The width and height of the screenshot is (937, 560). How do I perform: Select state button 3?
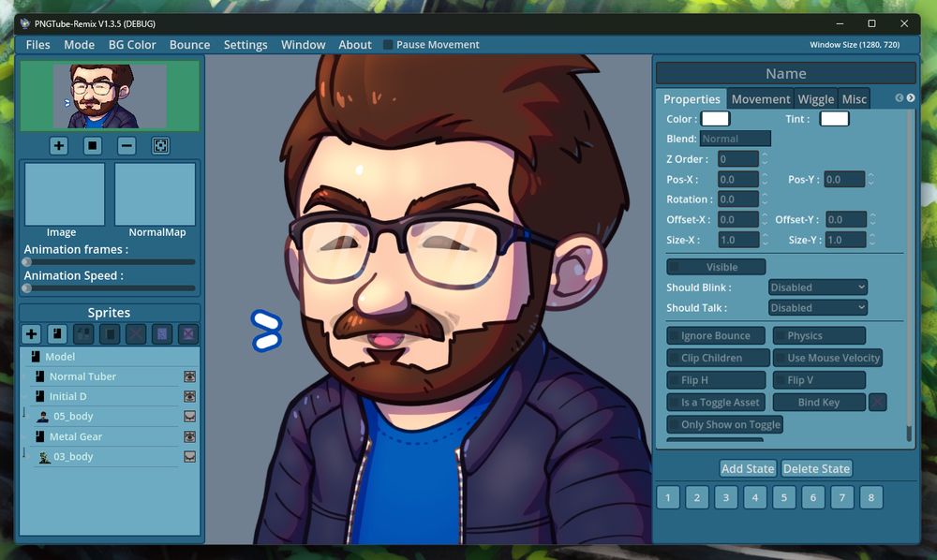tap(726, 497)
